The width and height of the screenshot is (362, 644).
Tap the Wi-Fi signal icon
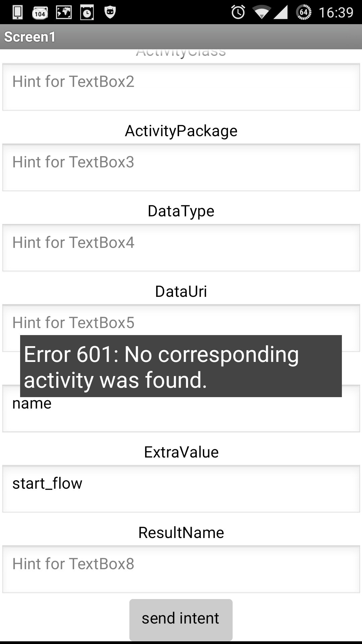click(x=261, y=13)
